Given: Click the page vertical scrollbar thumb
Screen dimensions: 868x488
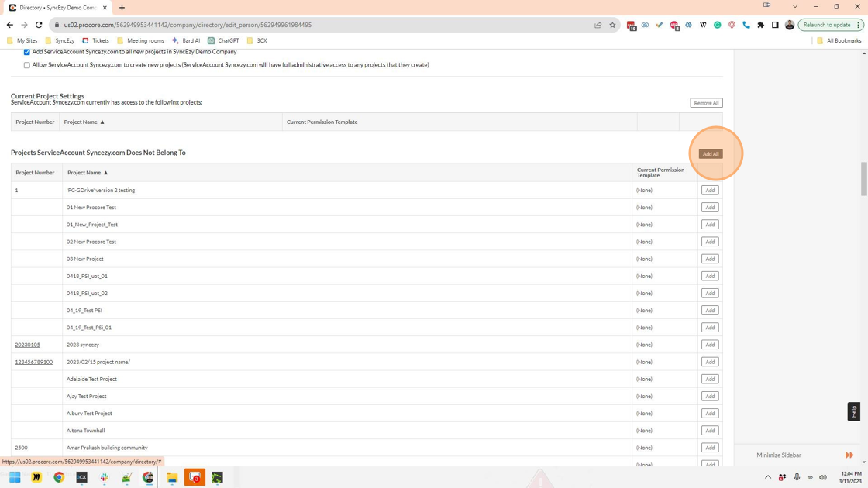Looking at the screenshot, I should (864, 179).
